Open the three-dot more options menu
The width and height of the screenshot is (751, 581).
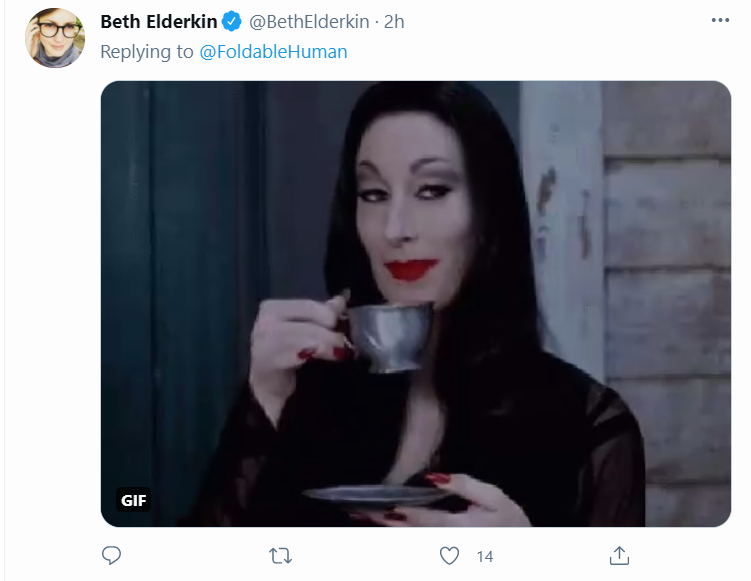[x=720, y=20]
